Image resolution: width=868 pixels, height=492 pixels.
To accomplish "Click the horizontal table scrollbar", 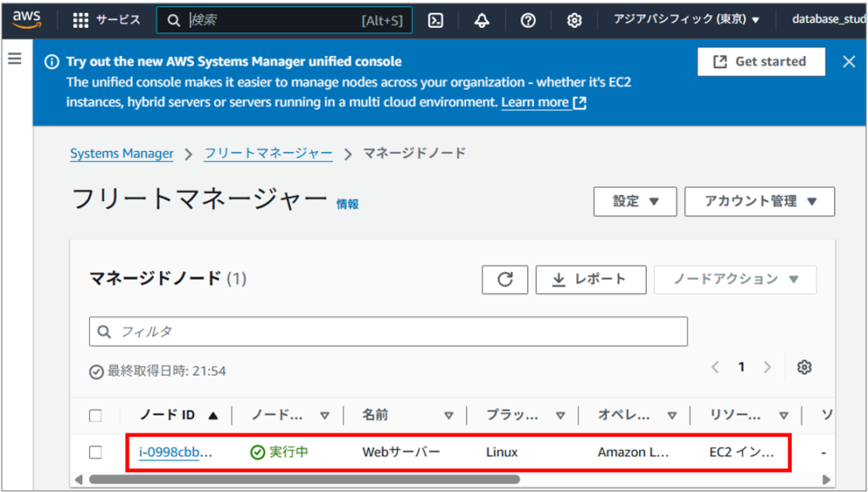I will click(x=304, y=479).
